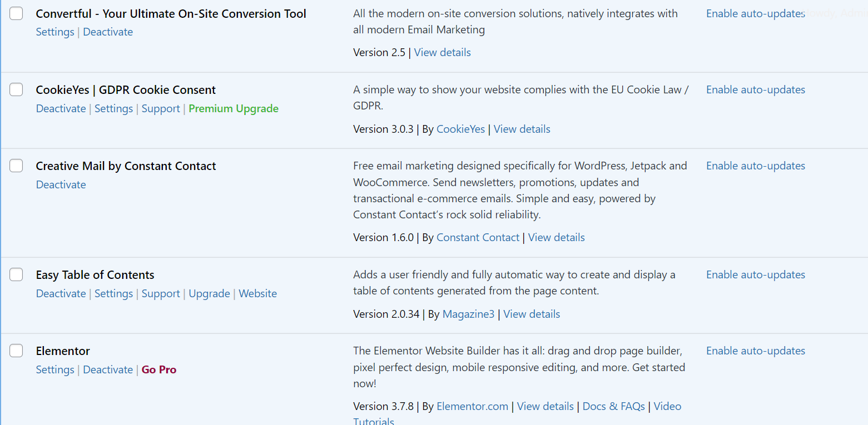
Task: Select the Easy Table of Contents checkbox
Action: (16, 274)
